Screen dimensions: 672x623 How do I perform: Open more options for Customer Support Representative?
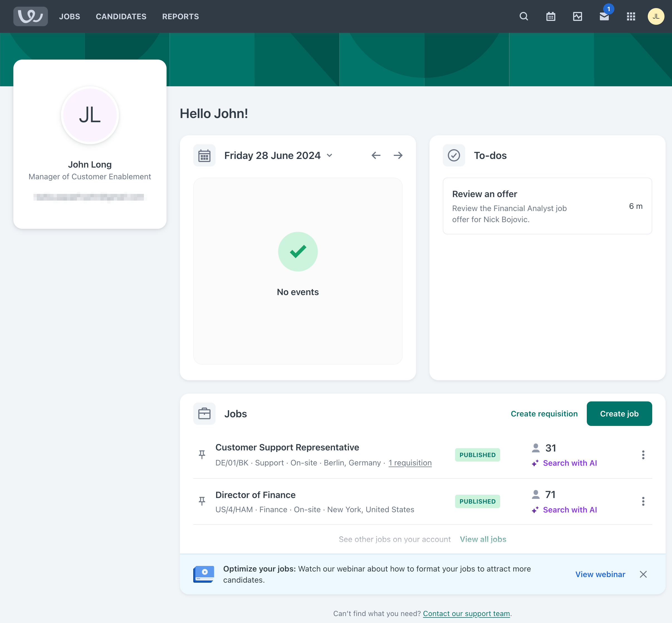[x=643, y=455]
